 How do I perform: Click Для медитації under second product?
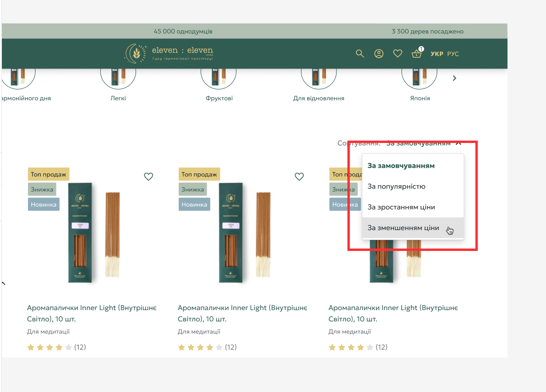199,332
